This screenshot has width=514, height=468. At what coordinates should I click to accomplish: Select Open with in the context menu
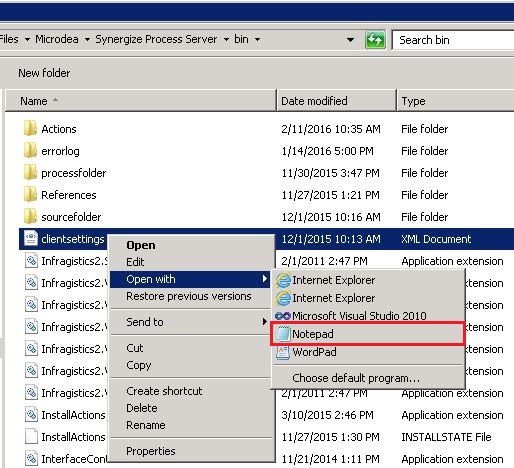click(190, 279)
